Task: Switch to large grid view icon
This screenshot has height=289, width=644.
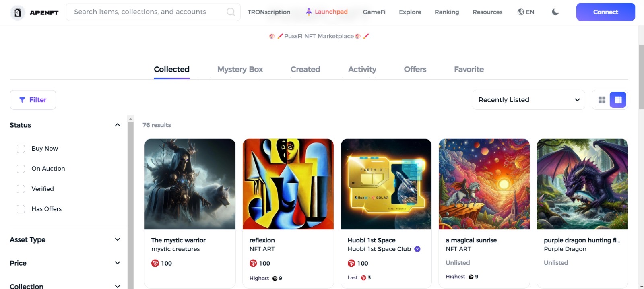Action: pos(602,100)
